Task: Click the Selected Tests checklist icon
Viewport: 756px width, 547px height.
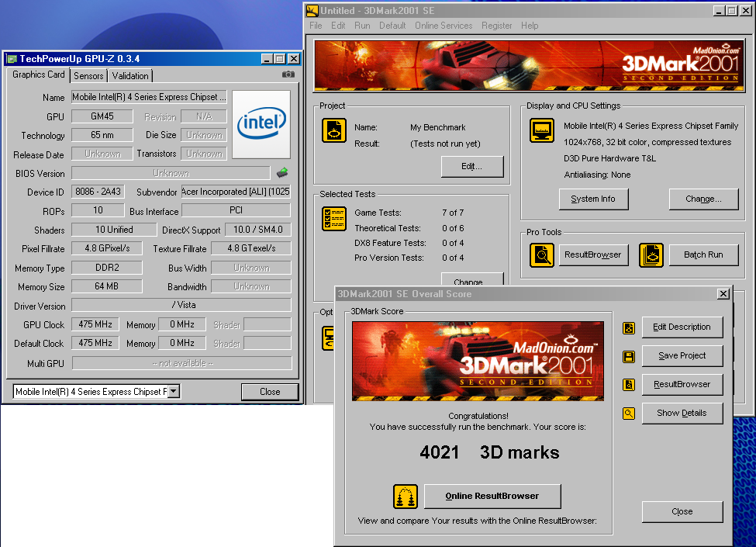Action: 334,219
